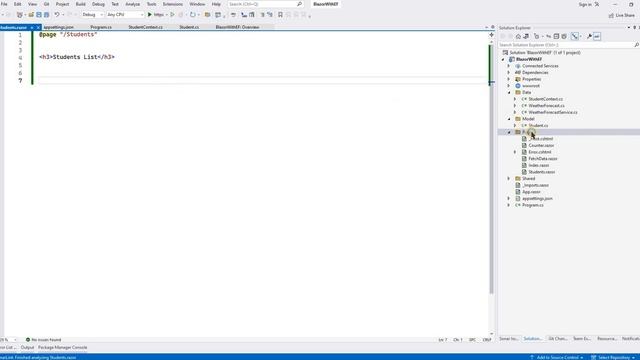Viewport: 640px width, 360px height.
Task: Click the Save icon in the toolbar
Action: (x=39, y=15)
